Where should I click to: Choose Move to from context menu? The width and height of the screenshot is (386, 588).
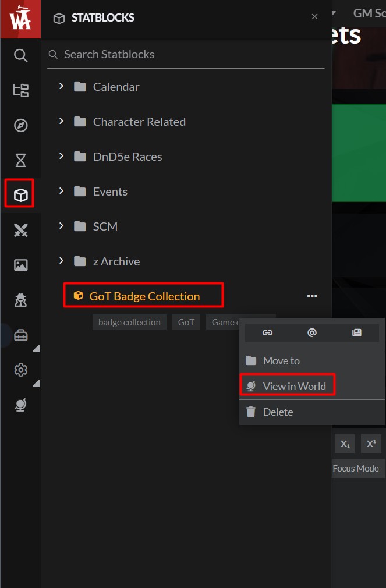pos(281,361)
